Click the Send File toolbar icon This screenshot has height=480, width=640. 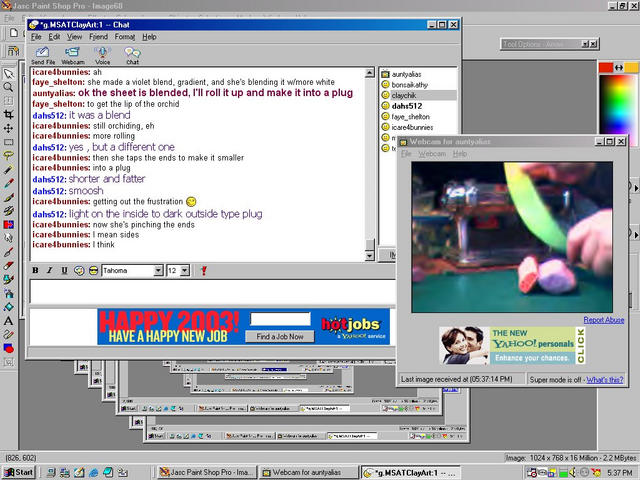[x=43, y=56]
